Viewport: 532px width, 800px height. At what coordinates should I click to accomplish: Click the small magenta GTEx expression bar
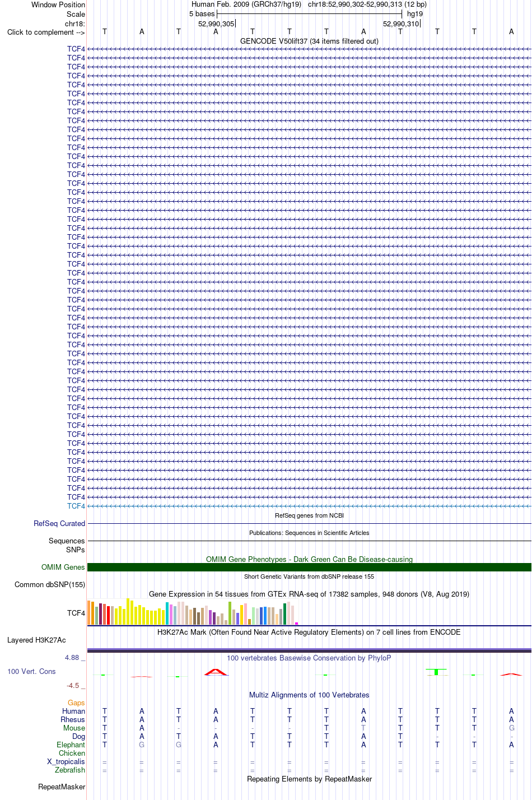(297, 624)
